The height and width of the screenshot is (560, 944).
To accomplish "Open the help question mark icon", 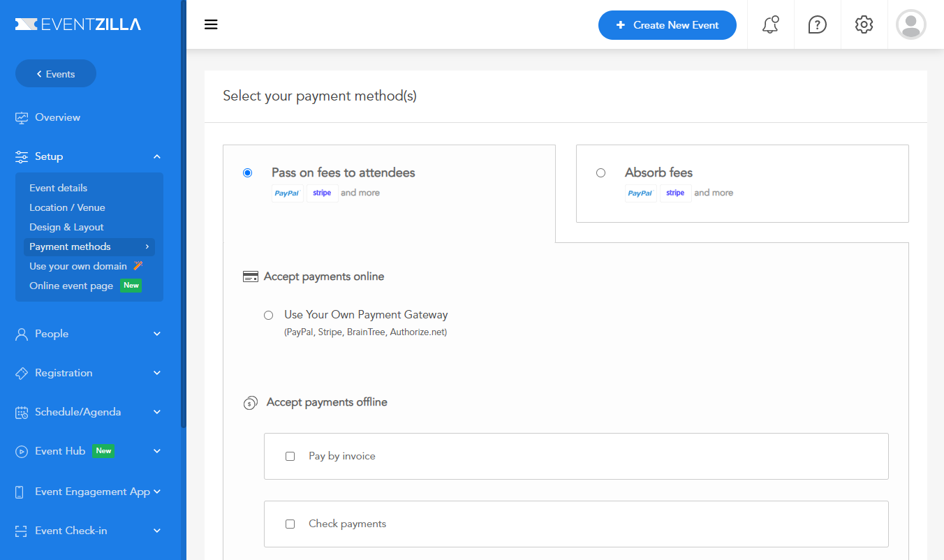I will 817,24.
